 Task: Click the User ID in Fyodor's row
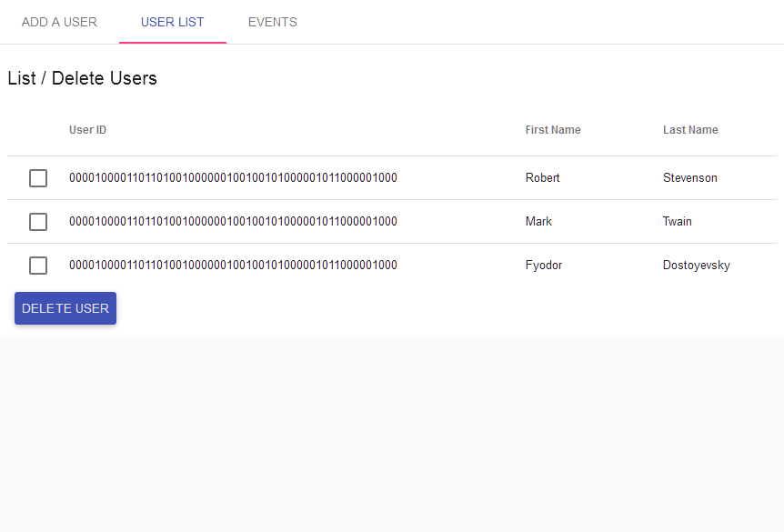[x=233, y=266]
